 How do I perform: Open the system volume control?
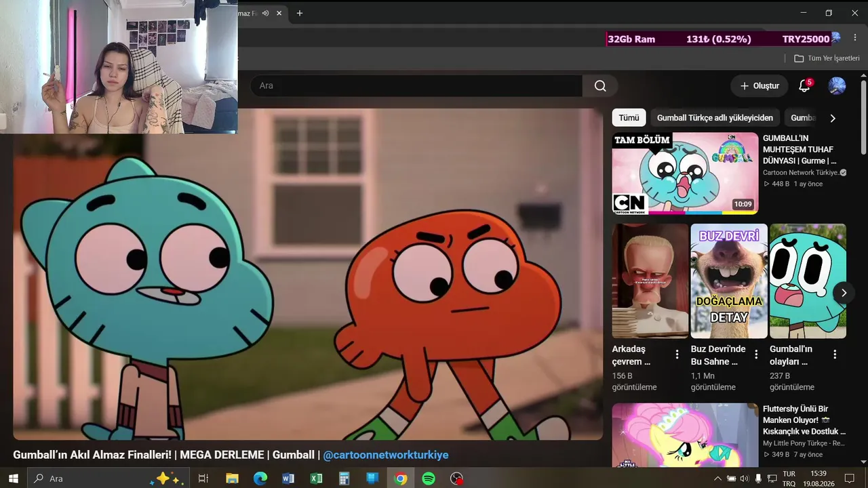tap(744, 479)
